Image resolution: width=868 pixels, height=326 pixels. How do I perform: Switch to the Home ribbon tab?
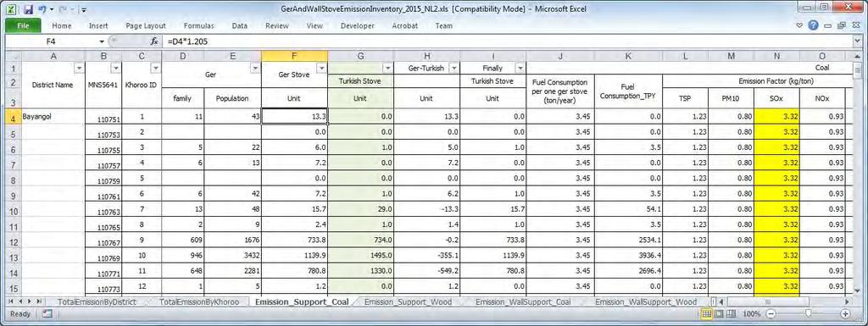click(61, 26)
